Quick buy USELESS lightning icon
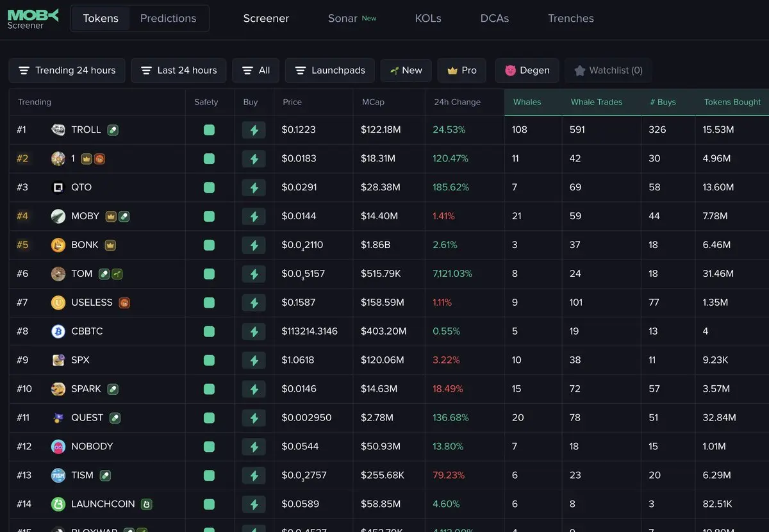Image resolution: width=769 pixels, height=532 pixels. [254, 303]
